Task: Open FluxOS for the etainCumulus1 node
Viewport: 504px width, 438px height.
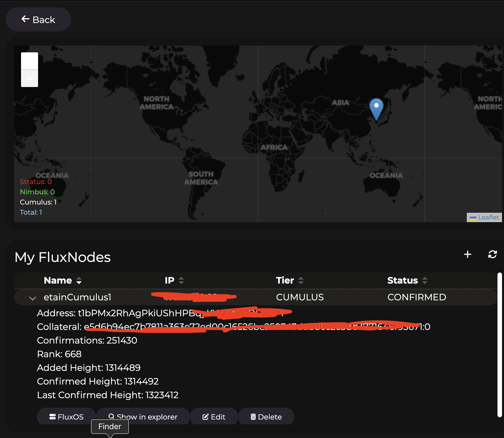Action: (x=66, y=417)
